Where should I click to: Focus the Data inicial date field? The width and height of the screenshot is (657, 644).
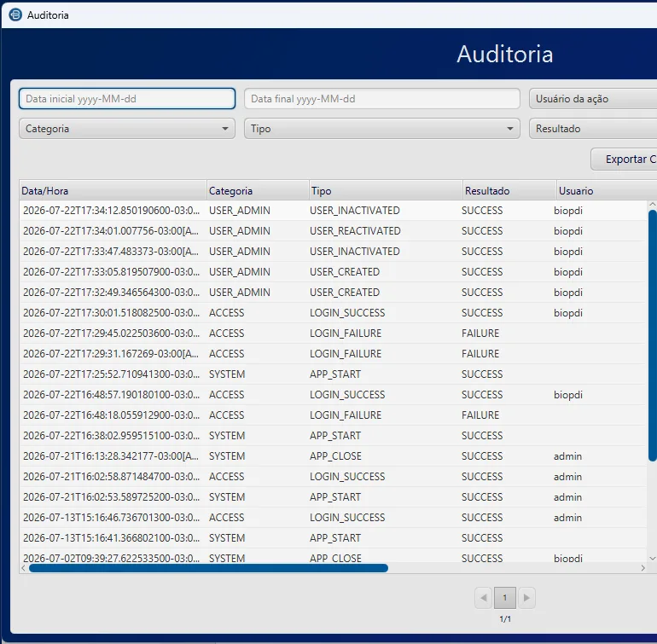click(x=127, y=98)
